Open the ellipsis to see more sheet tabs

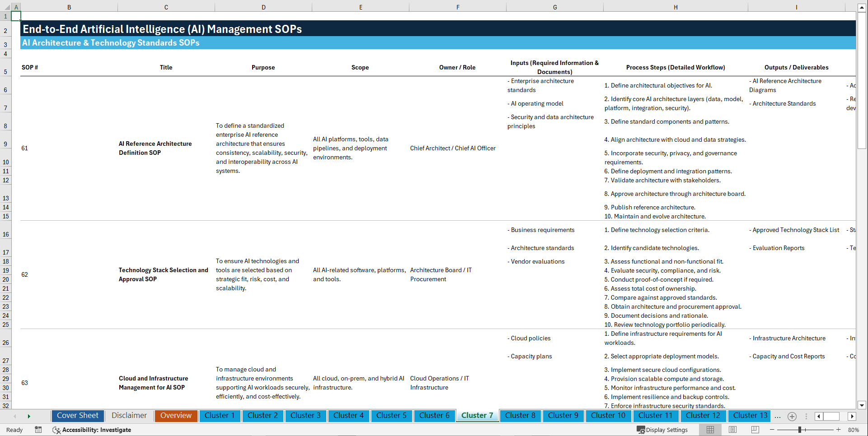pos(778,416)
